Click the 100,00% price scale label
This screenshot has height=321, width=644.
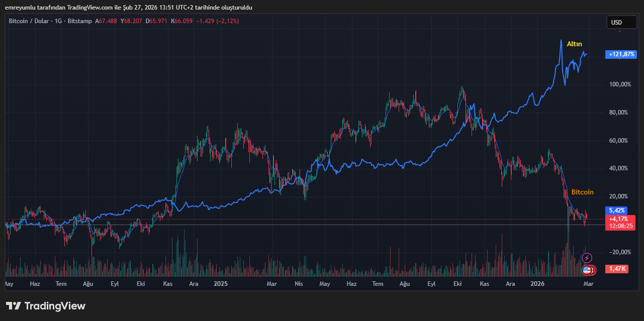point(618,84)
